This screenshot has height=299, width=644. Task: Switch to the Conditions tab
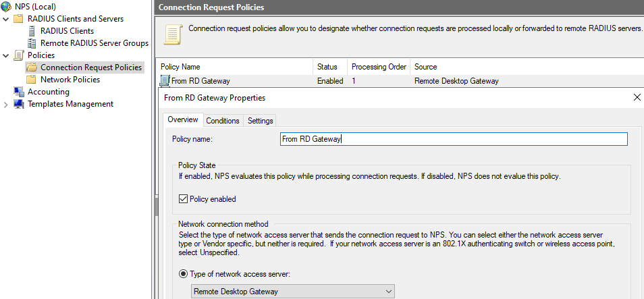click(223, 121)
